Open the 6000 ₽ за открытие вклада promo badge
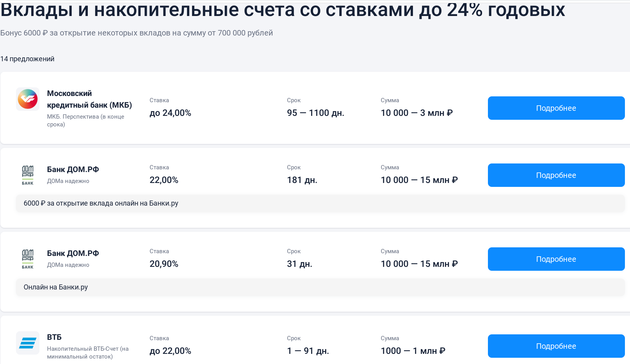The height and width of the screenshot is (364, 630). (101, 203)
